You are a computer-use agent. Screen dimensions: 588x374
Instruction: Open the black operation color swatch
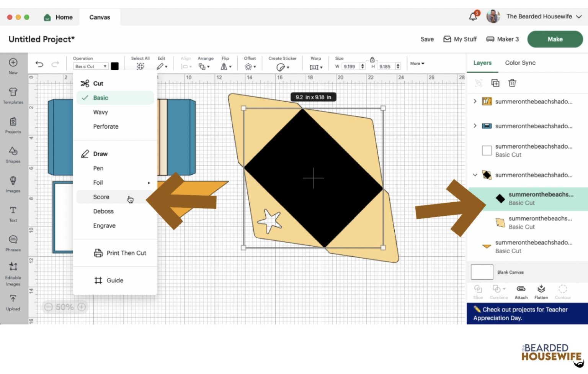(x=115, y=66)
